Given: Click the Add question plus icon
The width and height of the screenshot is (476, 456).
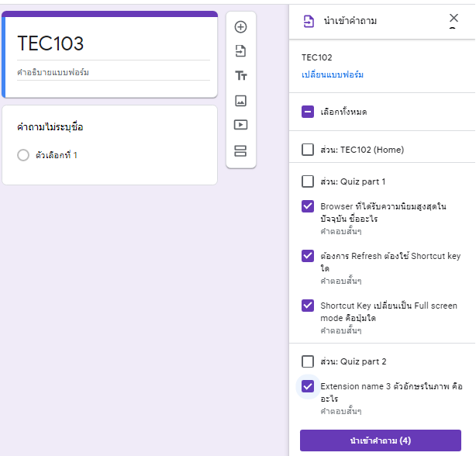Looking at the screenshot, I should (240, 27).
